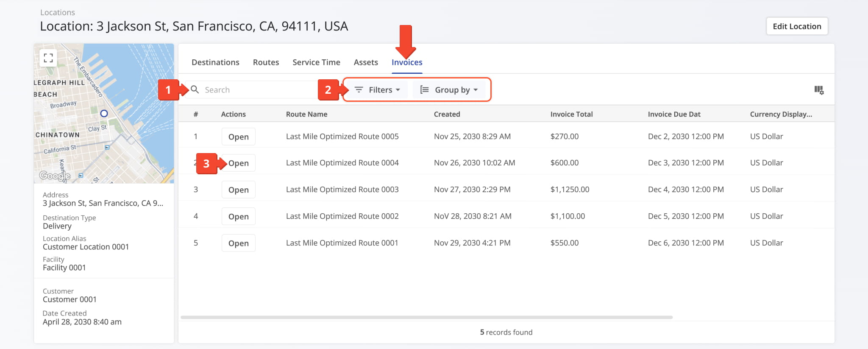Expand the map to fullscreen
Viewport: 868px width, 349px height.
pyautogui.click(x=48, y=58)
